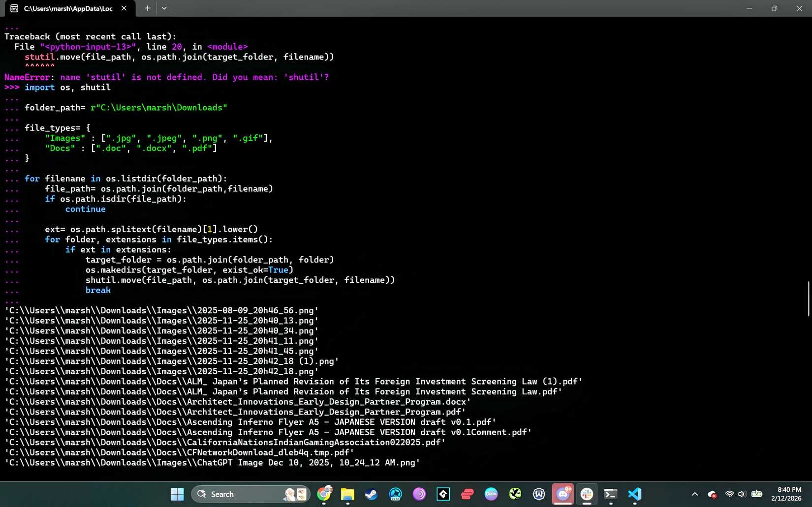Open the purple spiral app in taskbar
The width and height of the screenshot is (812, 507).
(x=419, y=494)
